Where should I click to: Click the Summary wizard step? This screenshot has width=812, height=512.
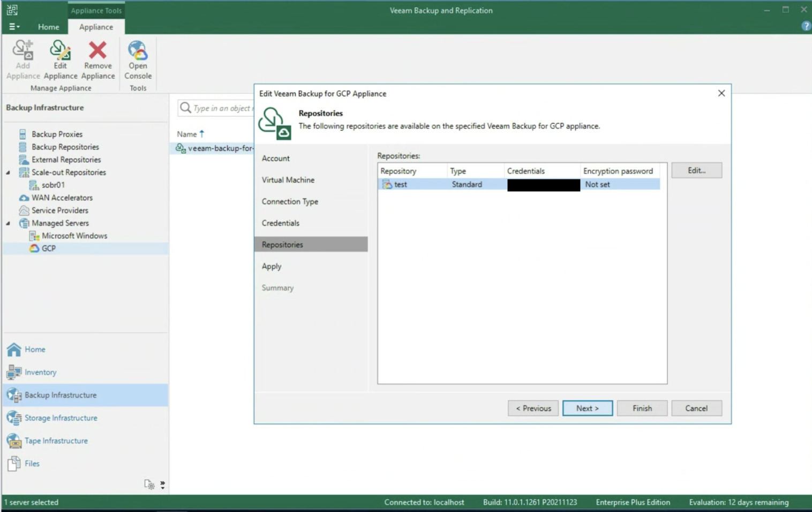point(277,288)
